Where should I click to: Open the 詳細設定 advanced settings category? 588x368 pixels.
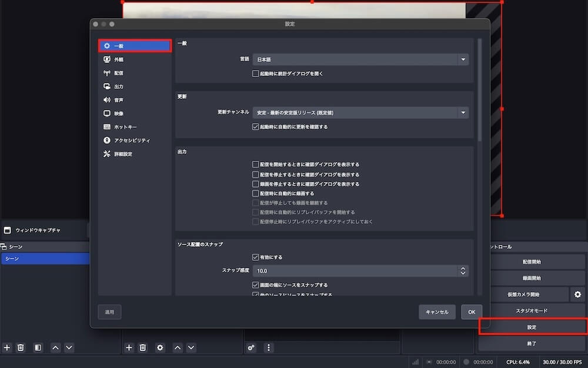(135, 154)
